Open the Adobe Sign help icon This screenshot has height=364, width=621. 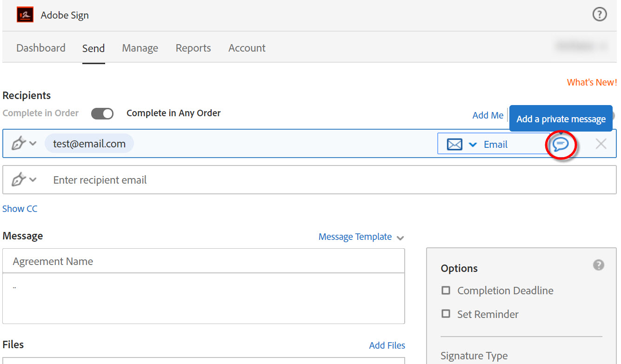pos(600,14)
